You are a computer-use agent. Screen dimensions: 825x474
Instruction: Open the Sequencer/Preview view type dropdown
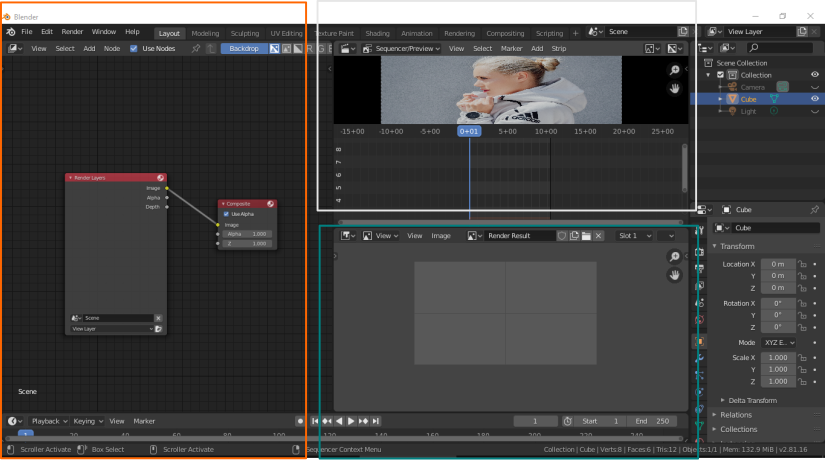point(401,48)
